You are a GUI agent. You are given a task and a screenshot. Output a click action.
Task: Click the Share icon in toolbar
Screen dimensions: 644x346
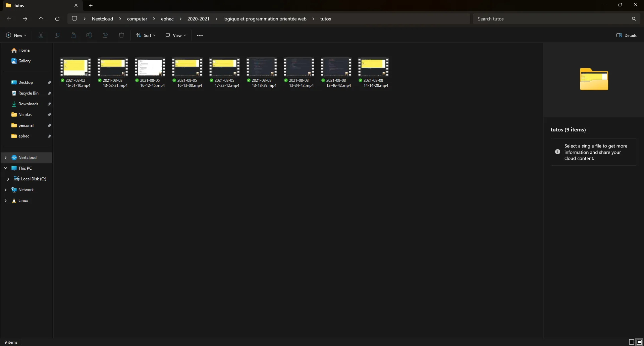[x=105, y=35]
